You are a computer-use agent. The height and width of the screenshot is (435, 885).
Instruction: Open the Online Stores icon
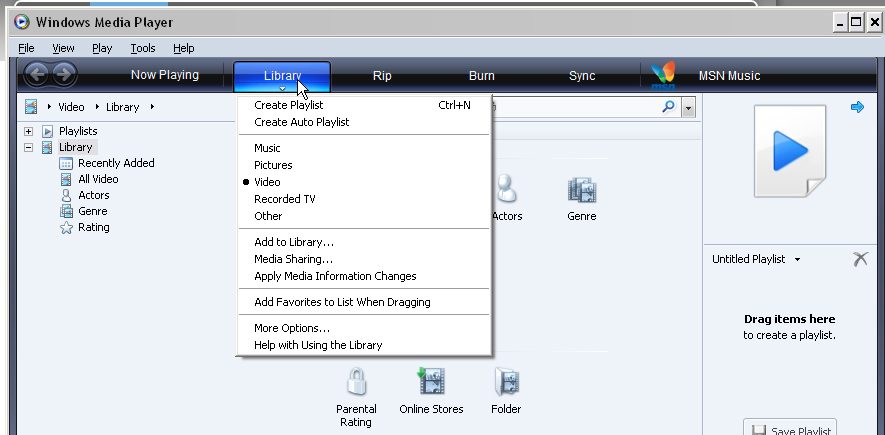[429, 382]
